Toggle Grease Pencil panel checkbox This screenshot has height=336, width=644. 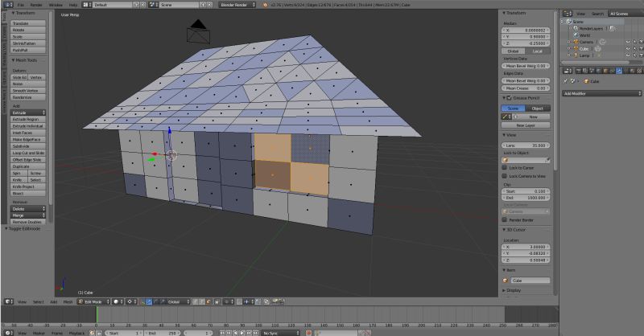tap(510, 98)
